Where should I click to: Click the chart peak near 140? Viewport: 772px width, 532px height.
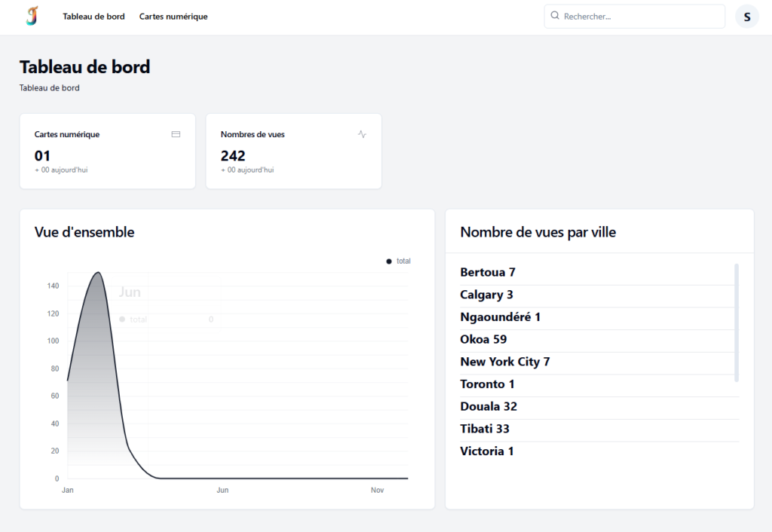coord(97,274)
